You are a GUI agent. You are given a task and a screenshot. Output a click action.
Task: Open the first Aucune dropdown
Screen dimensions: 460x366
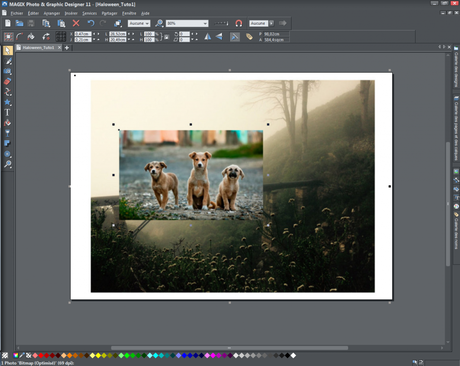pos(139,23)
